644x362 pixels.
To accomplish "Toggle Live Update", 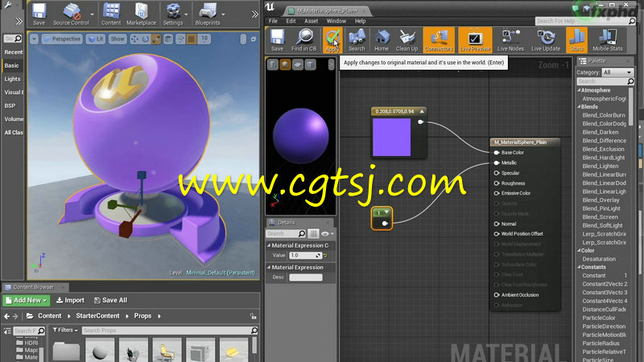I will pos(546,39).
